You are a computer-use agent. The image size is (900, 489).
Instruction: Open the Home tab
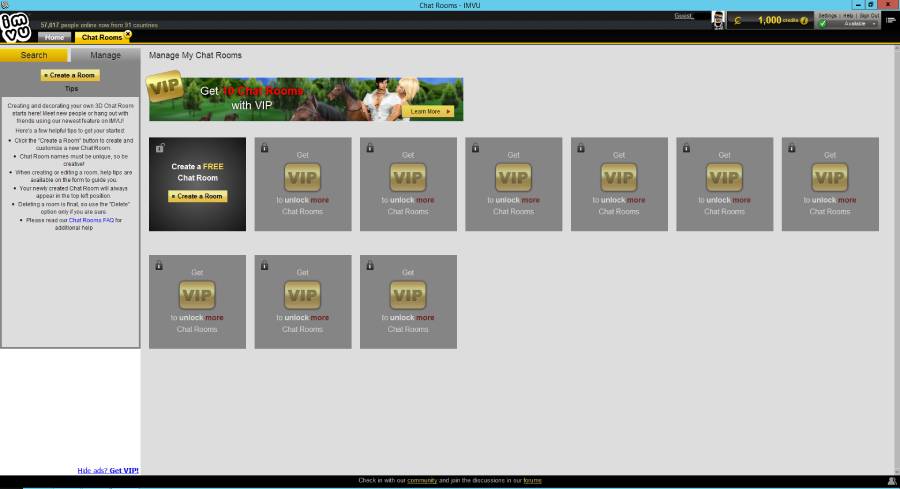(55, 37)
